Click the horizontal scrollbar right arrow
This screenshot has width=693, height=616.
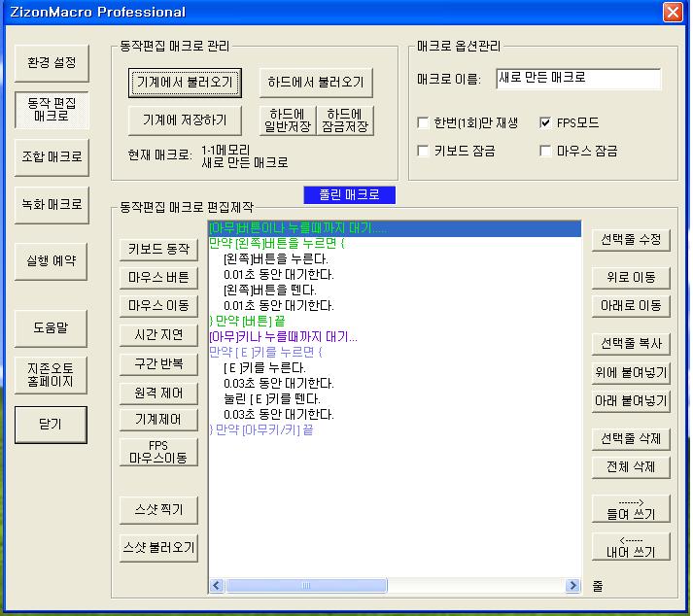[573, 586]
